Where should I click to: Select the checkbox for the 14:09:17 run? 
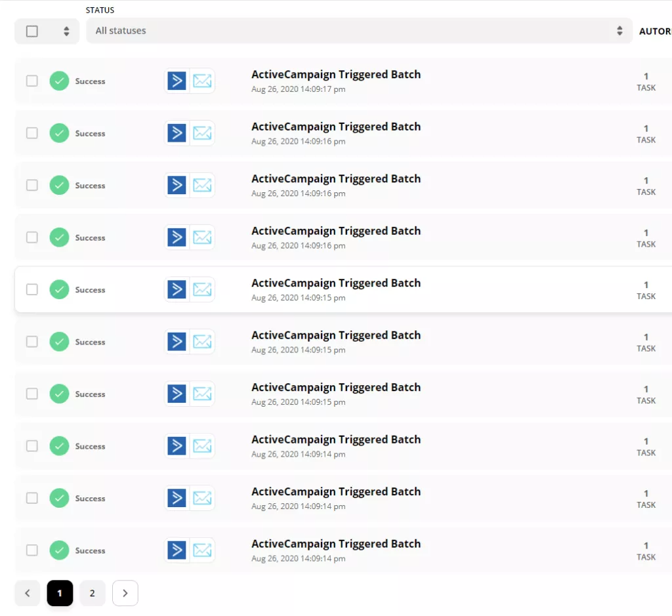click(x=31, y=81)
